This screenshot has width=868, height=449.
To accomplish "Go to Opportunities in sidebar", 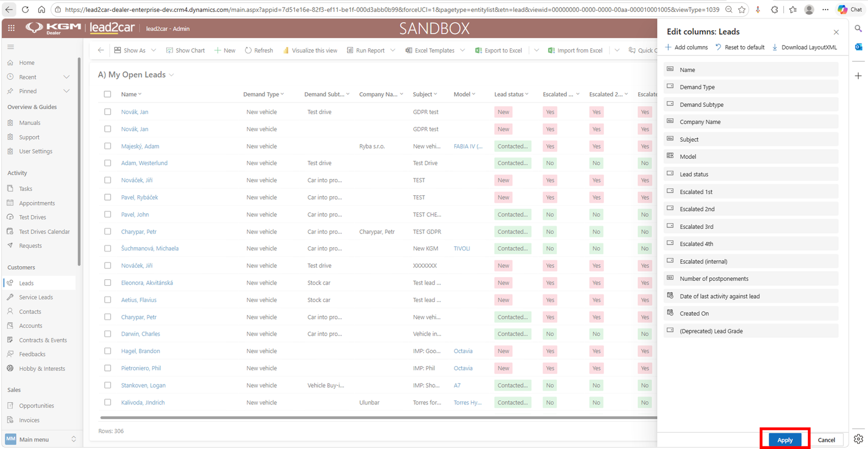I will [36, 406].
